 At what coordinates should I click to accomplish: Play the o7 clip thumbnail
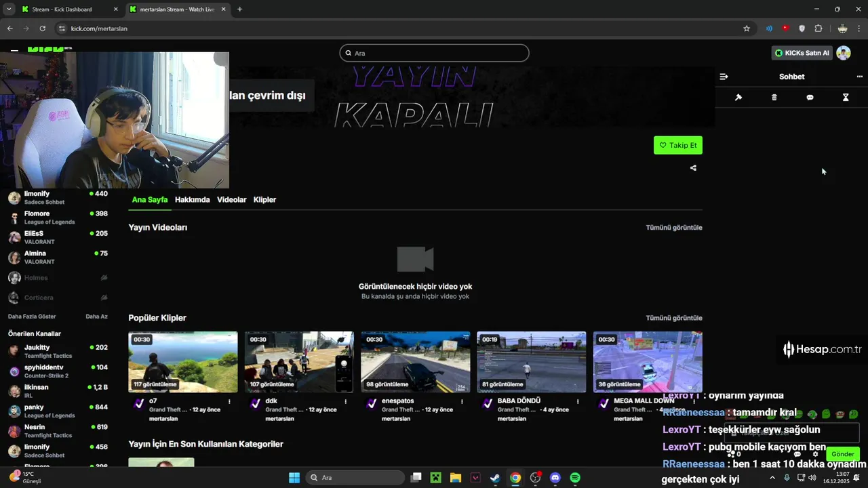[x=183, y=362]
